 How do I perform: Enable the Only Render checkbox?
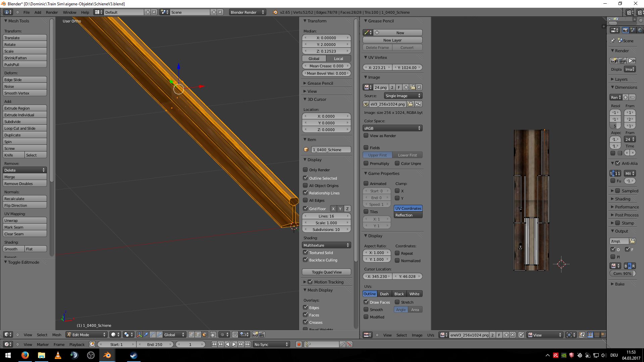pos(305,170)
